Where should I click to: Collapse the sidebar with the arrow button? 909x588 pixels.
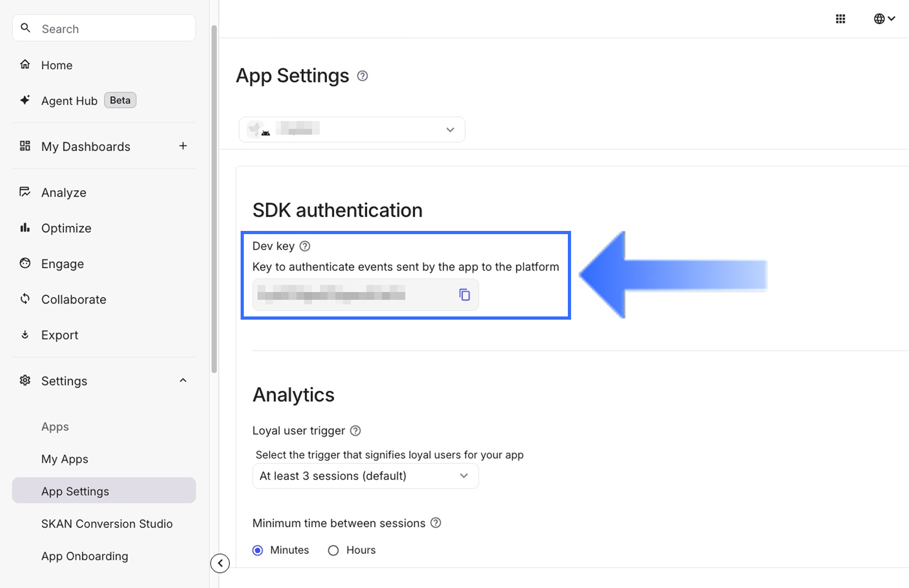(x=220, y=563)
